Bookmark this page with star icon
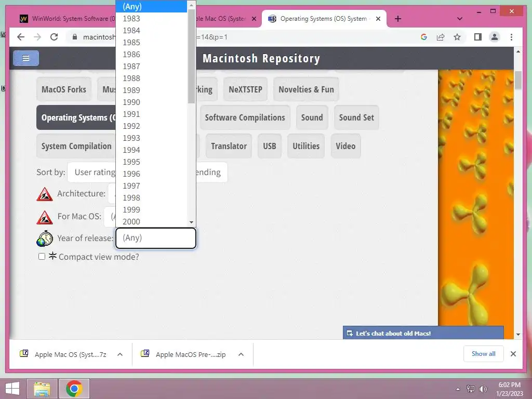The width and height of the screenshot is (532, 399). tap(457, 37)
